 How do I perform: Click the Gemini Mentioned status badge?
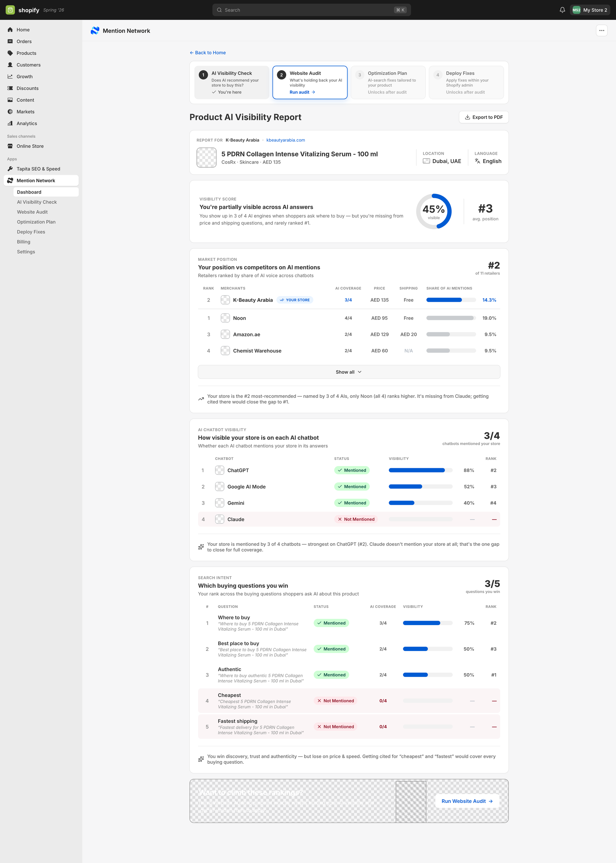tap(352, 503)
